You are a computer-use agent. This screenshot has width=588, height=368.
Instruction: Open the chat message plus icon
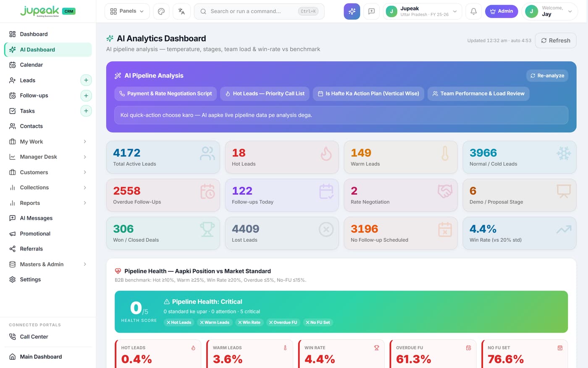click(x=372, y=11)
